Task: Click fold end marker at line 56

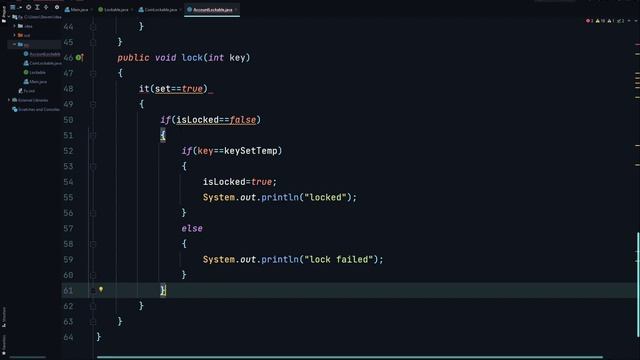Action: click(93, 213)
